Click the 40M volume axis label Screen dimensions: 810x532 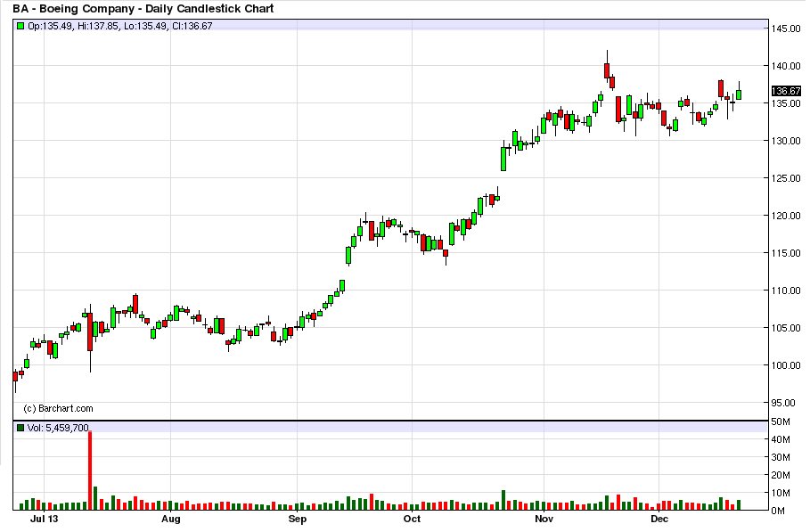point(781,439)
